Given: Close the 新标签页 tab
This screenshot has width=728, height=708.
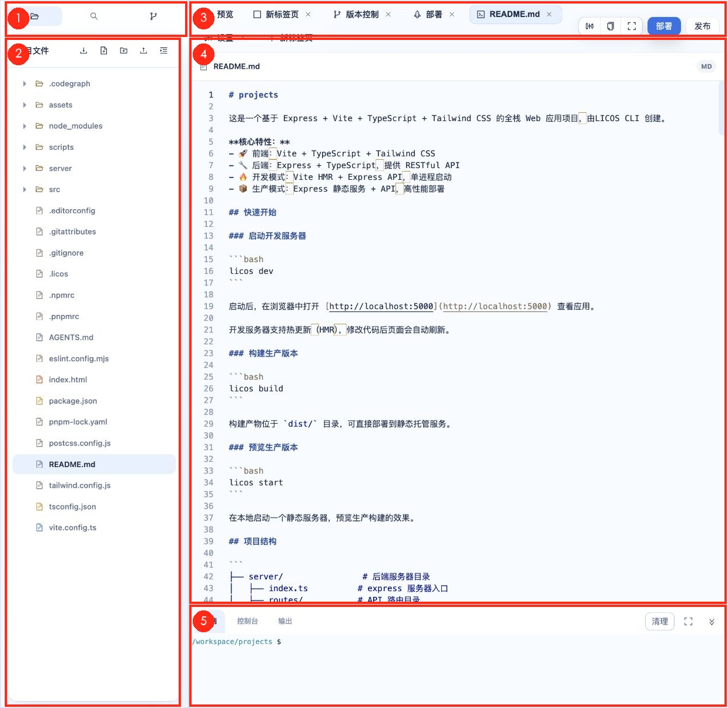Looking at the screenshot, I should (308, 15).
